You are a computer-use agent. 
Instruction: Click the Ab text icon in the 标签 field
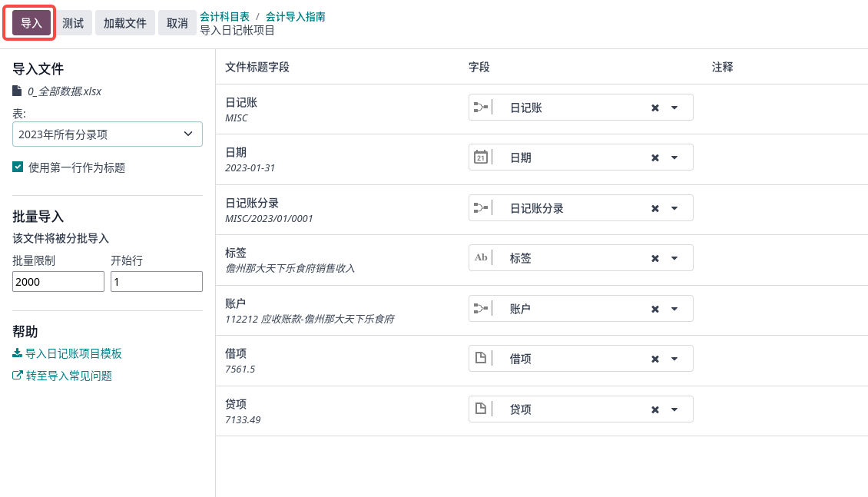[481, 257]
